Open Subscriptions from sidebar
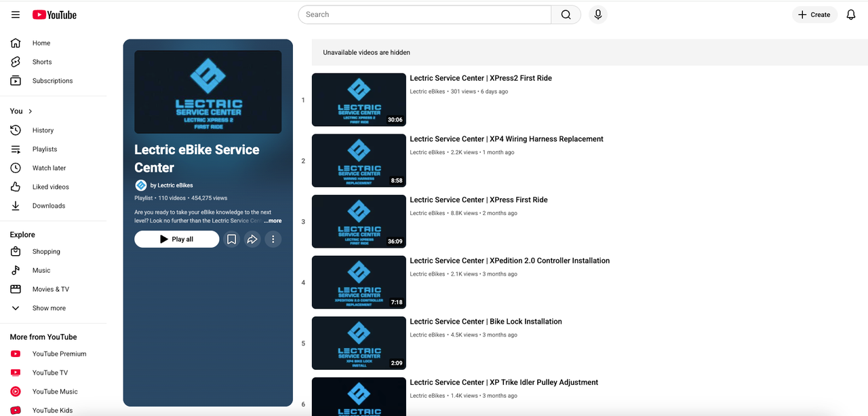The height and width of the screenshot is (416, 868). pos(54,81)
